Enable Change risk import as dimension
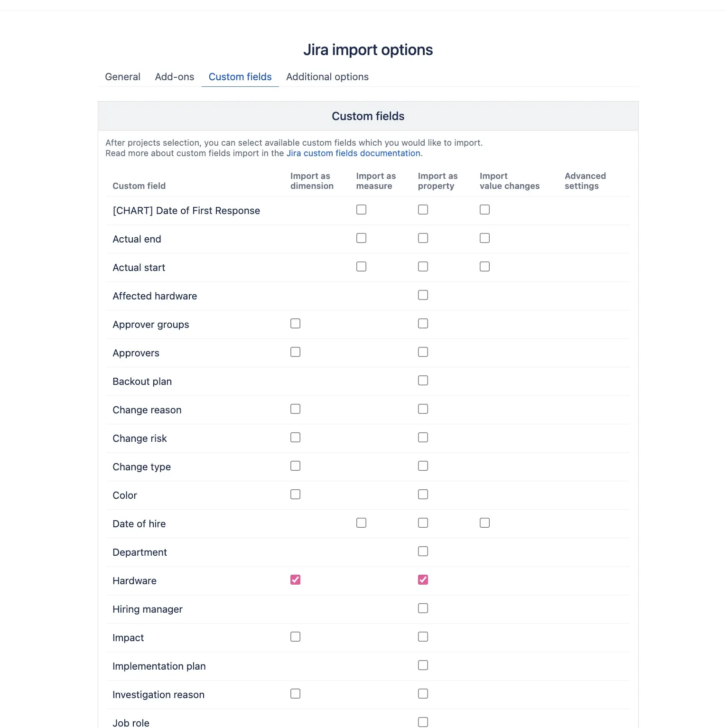The height and width of the screenshot is (728, 726). pyautogui.click(x=295, y=438)
